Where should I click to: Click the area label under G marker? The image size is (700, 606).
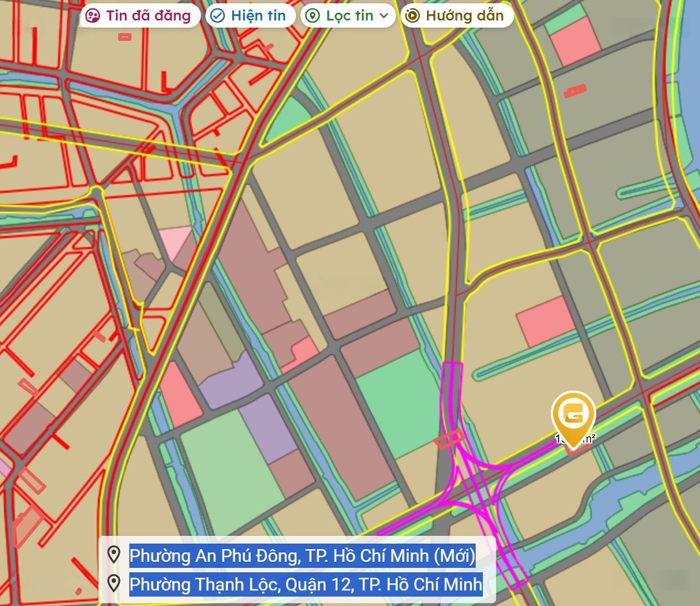point(575,439)
